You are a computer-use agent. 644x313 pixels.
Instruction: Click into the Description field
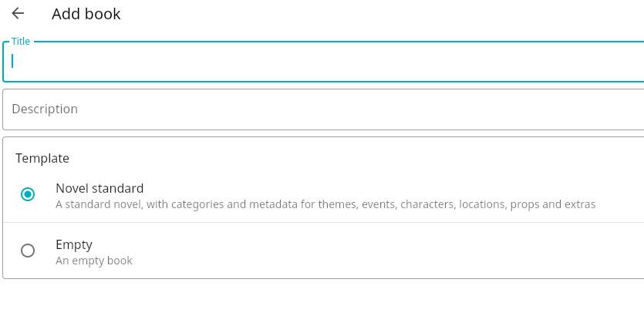pyautogui.click(x=324, y=109)
